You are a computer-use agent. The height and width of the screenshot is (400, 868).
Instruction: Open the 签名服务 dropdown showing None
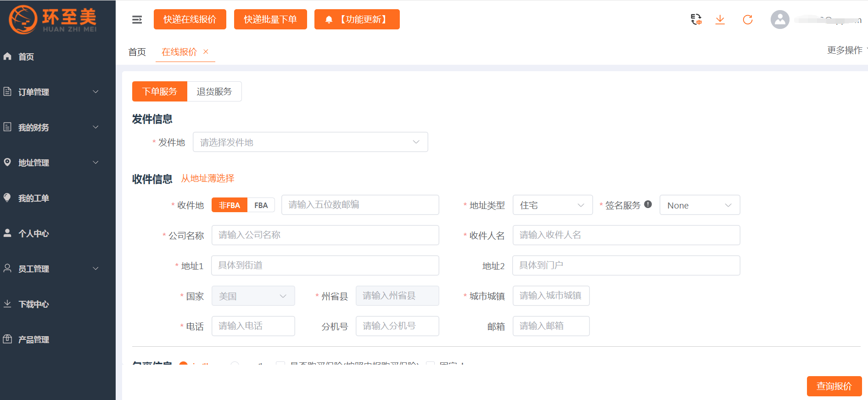[x=700, y=205]
